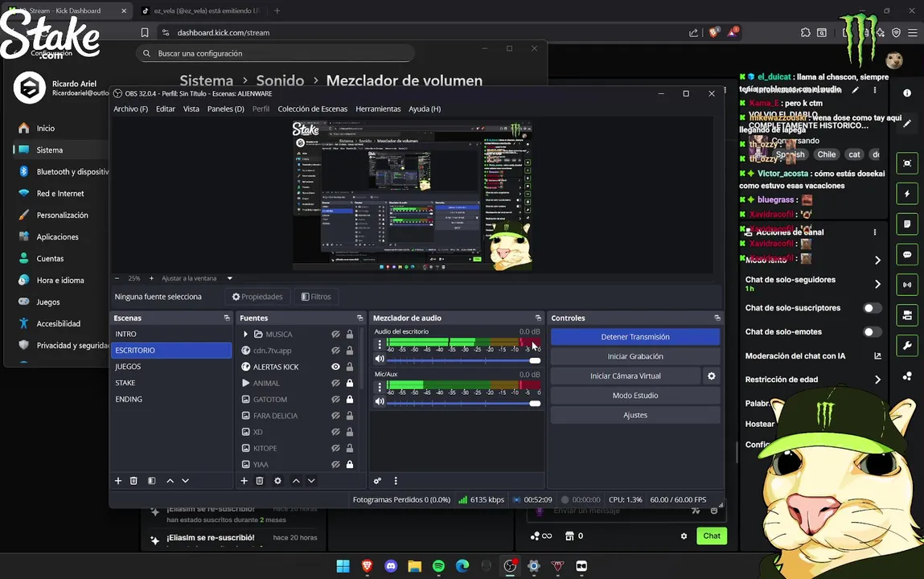The width and height of the screenshot is (924, 579).
Task: Open options dots for Mic/Aux channel
Action: point(380,386)
